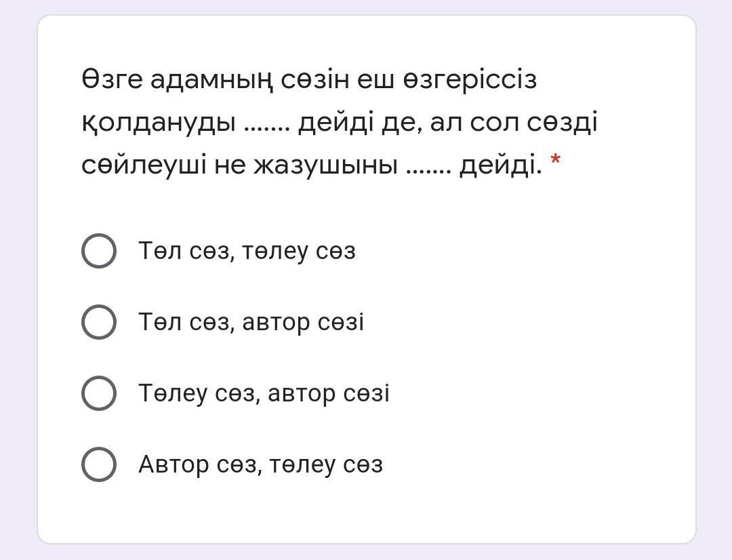Image resolution: width=732 pixels, height=560 pixels.
Task: Choose the "Төл сөз, автор сөзі" radio circle
Action: [x=99, y=321]
